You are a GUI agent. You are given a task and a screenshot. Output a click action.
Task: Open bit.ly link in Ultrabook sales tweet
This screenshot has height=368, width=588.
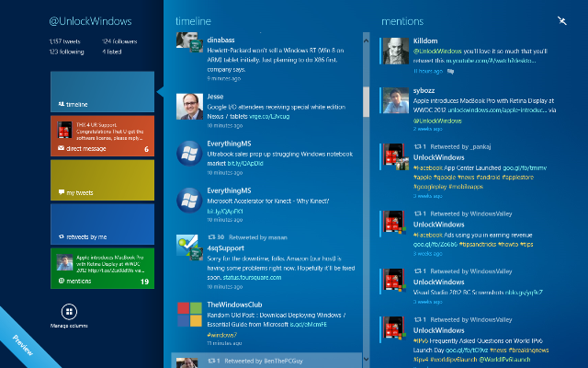[x=245, y=164]
